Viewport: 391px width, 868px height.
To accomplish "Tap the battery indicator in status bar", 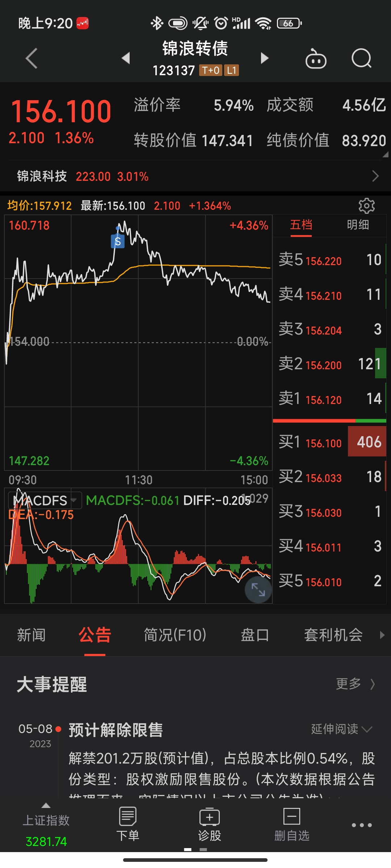I will (x=289, y=24).
